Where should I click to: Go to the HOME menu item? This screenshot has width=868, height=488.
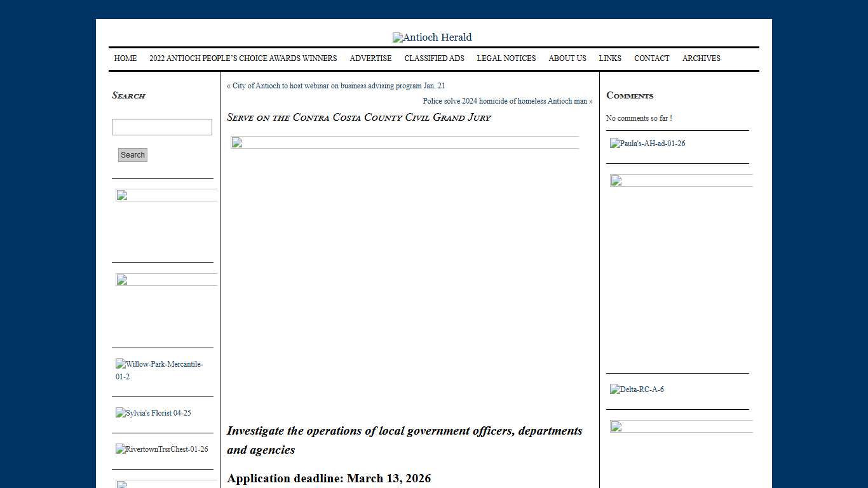coord(125,58)
